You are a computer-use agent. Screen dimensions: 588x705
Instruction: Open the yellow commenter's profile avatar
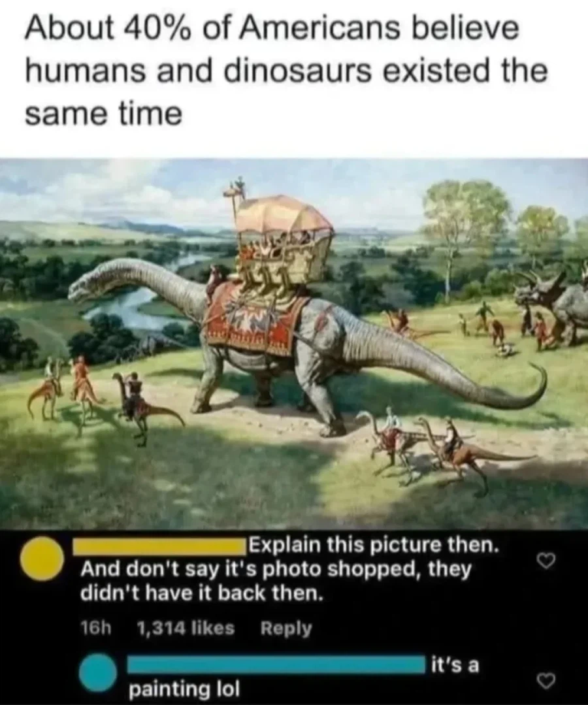click(41, 559)
